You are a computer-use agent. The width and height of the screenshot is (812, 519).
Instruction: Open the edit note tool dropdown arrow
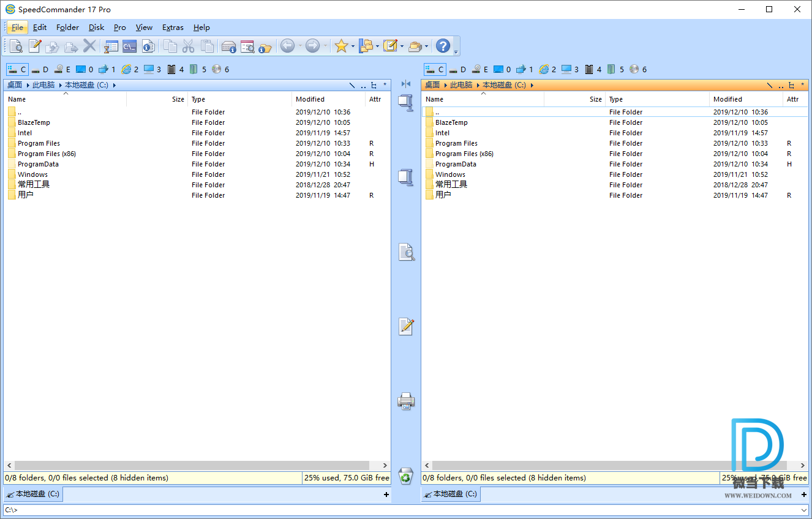tap(402, 47)
